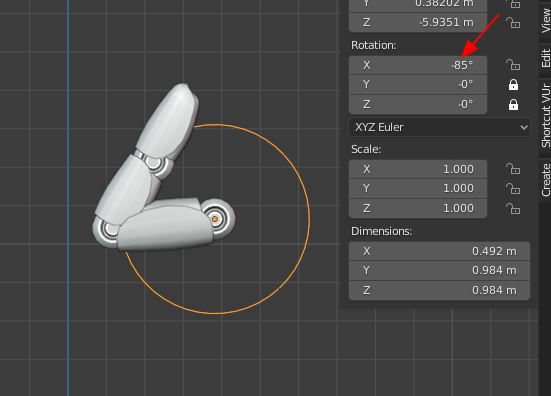Edit Location Z value -5.9351 m
Image resolution: width=551 pixels, height=396 pixels.
click(418, 22)
